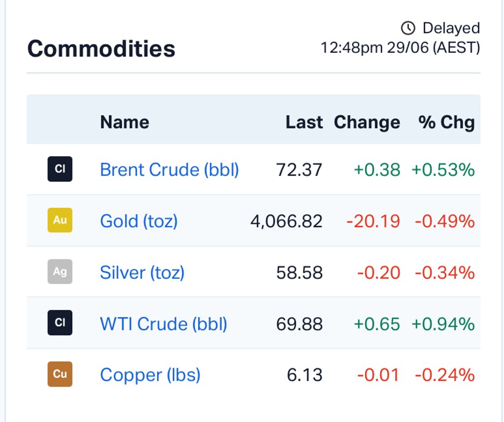This screenshot has width=504, height=422.
Task: Click the Brent Crude Cl icon
Action: pos(60,169)
